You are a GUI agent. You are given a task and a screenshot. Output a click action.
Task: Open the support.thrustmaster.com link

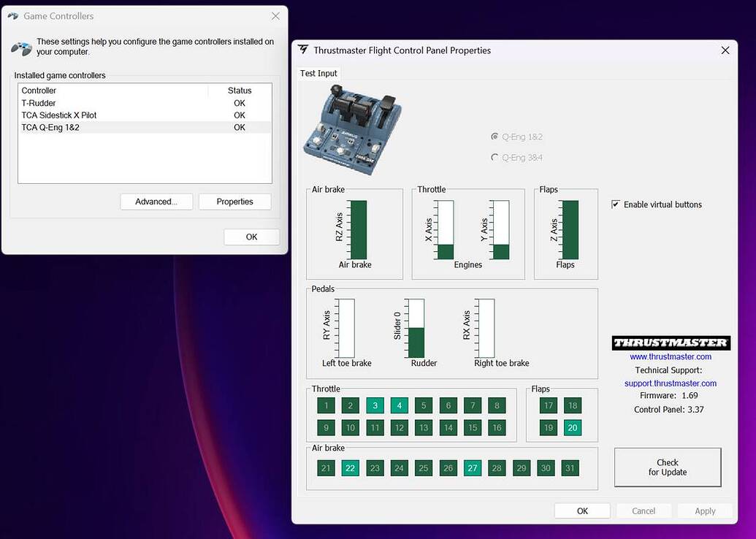pyautogui.click(x=671, y=383)
